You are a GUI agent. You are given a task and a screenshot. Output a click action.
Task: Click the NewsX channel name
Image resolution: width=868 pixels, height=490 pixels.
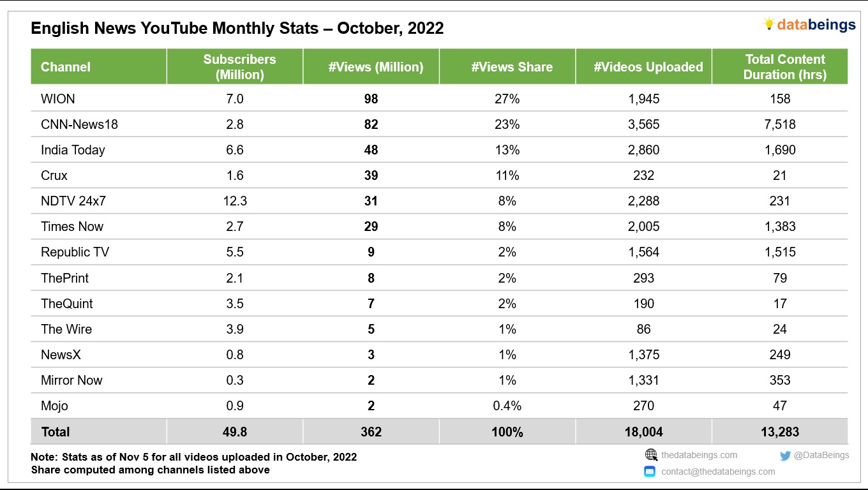63,355
